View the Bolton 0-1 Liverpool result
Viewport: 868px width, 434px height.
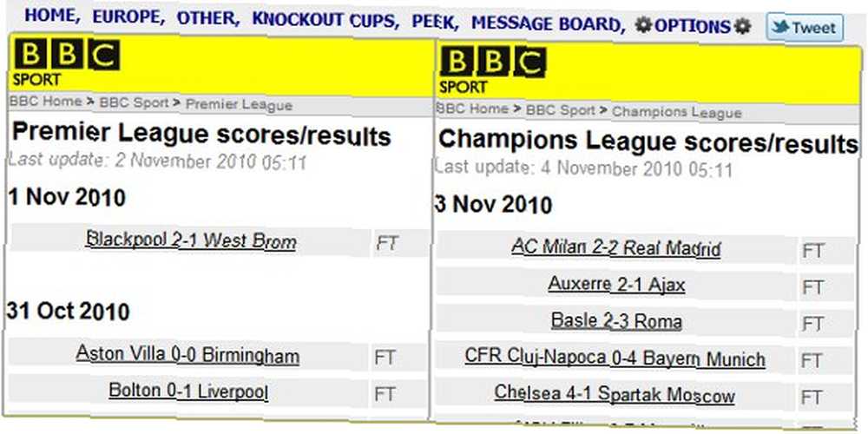[x=188, y=391]
